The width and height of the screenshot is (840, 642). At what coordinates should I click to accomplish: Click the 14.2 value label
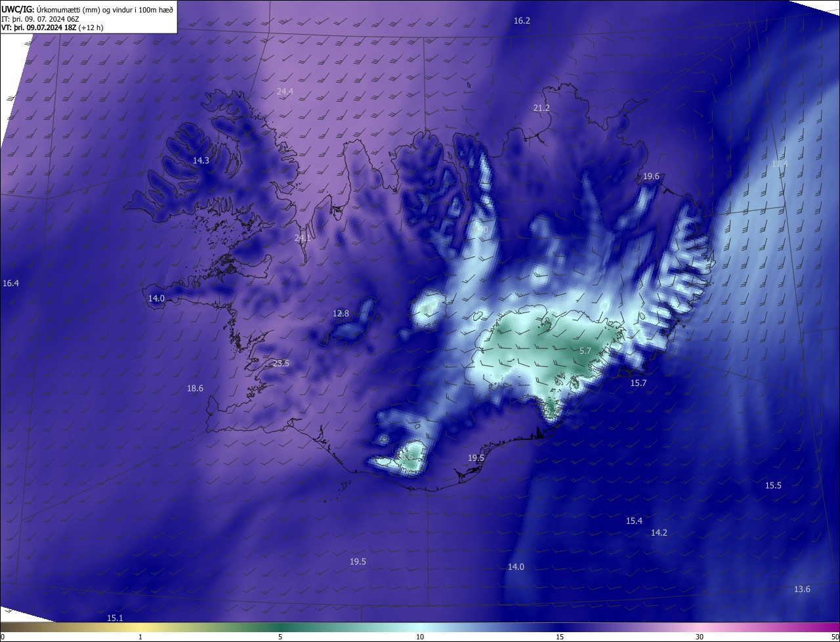click(x=659, y=532)
